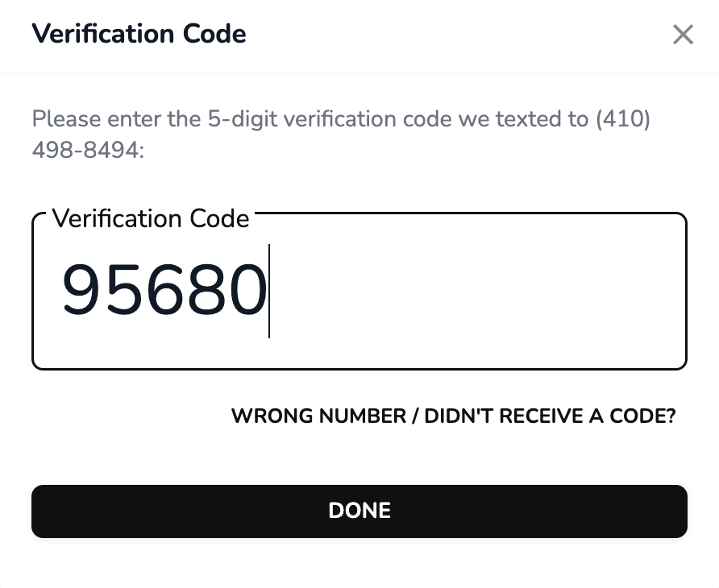This screenshot has height=588, width=719.
Task: Close the Verification Code dialog
Action: point(683,35)
